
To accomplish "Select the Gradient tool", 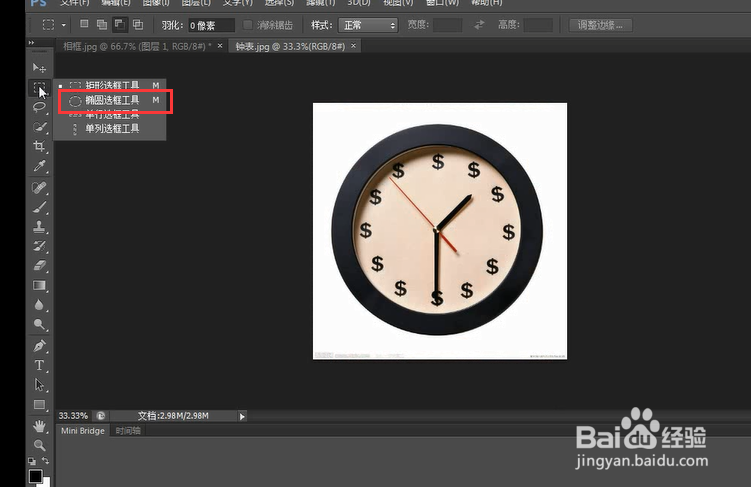I will [x=39, y=286].
